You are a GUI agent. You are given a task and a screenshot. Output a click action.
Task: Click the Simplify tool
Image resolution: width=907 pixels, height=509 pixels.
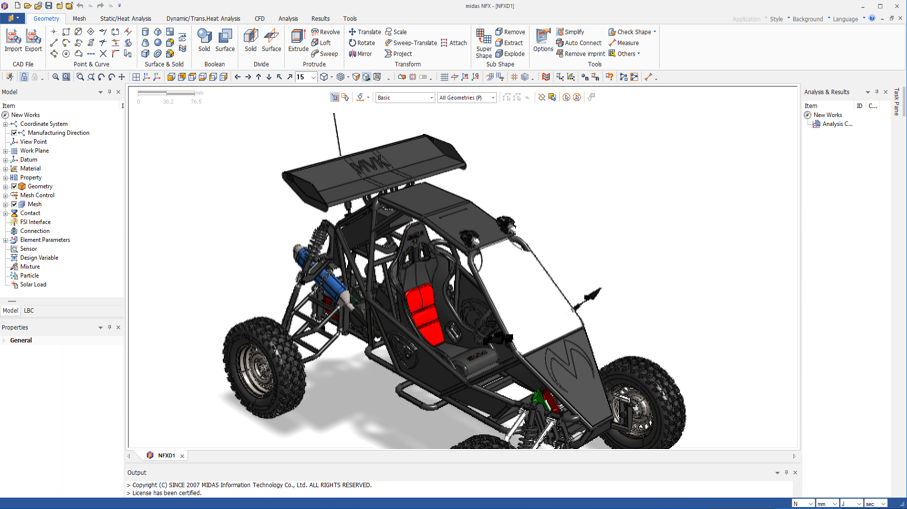point(570,32)
